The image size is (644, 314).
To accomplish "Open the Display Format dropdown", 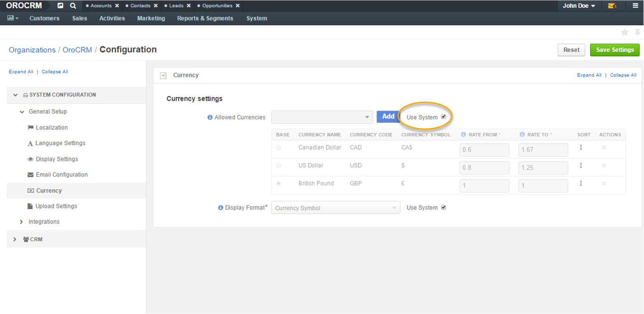I will pyautogui.click(x=336, y=208).
